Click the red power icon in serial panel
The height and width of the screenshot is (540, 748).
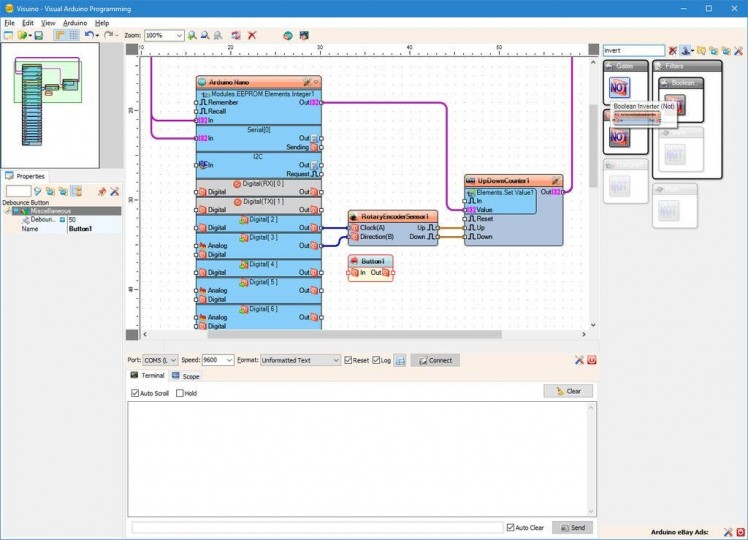click(592, 360)
